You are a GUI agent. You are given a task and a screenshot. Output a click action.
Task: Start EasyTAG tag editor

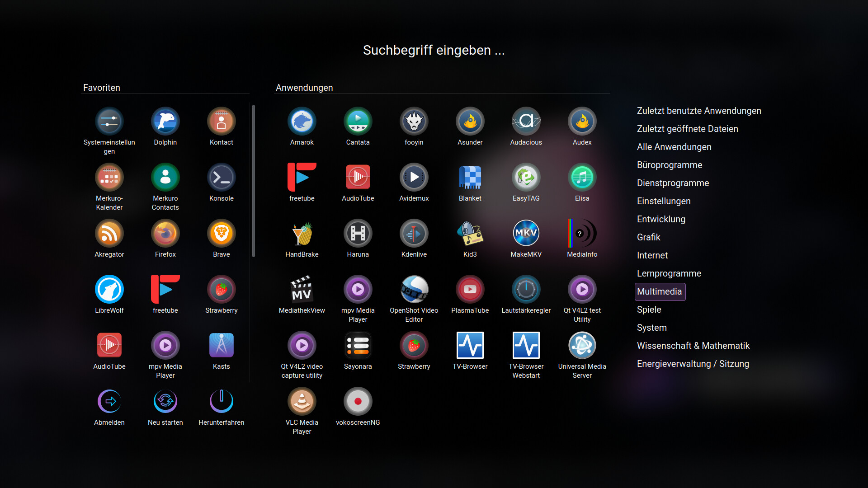[x=526, y=183]
